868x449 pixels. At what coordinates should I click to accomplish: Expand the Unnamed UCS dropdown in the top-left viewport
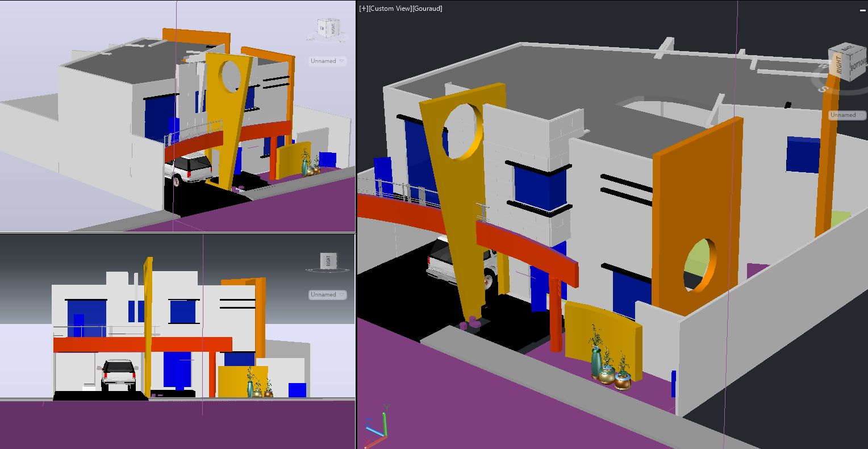coord(327,61)
